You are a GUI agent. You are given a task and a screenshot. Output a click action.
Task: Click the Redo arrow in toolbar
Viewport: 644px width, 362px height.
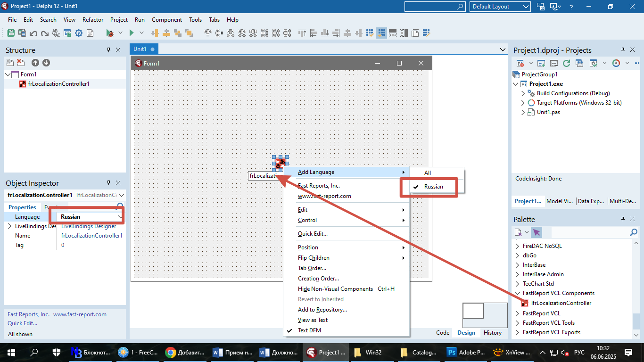coord(45,33)
